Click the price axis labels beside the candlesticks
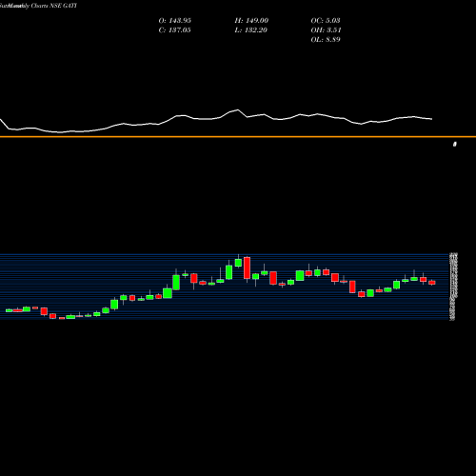Viewport: 476px width, 476px height. tap(453, 287)
